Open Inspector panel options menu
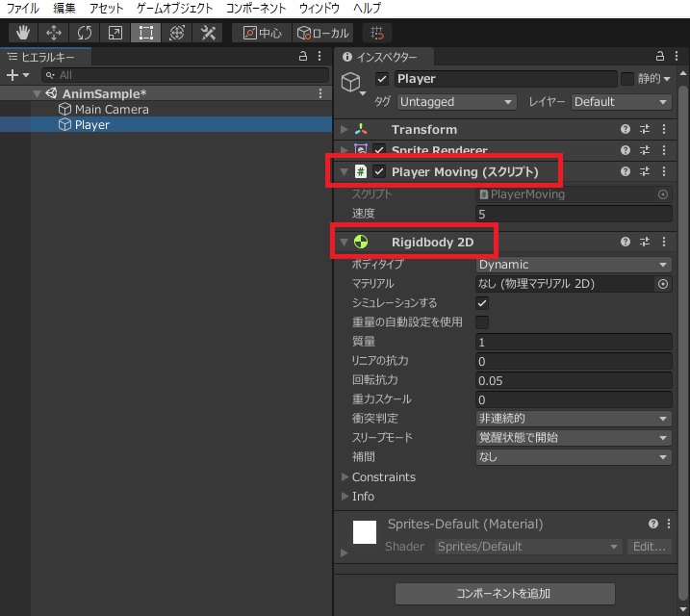Viewport: 690px width, 616px height. (x=677, y=57)
